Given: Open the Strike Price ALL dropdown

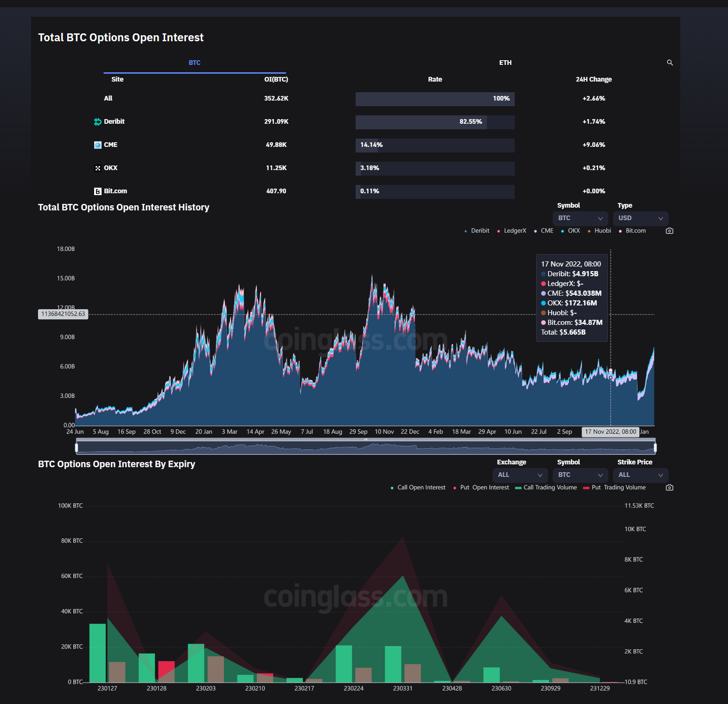Looking at the screenshot, I should pos(640,475).
